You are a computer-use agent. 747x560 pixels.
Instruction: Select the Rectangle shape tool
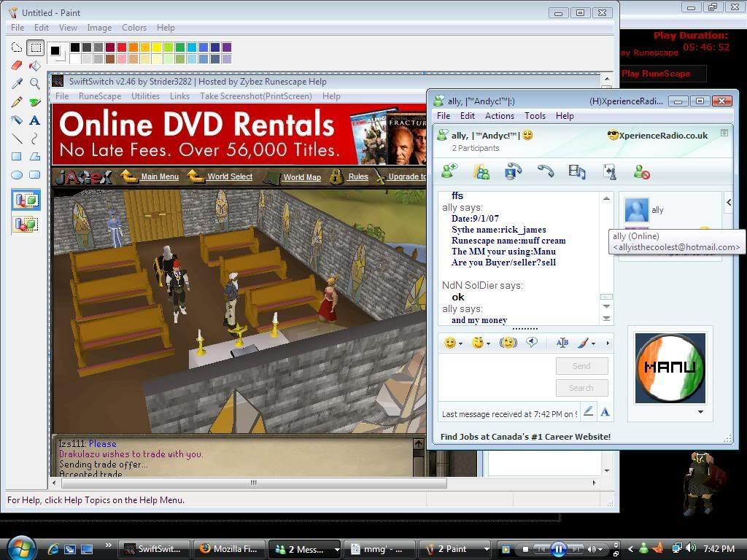tap(17, 157)
